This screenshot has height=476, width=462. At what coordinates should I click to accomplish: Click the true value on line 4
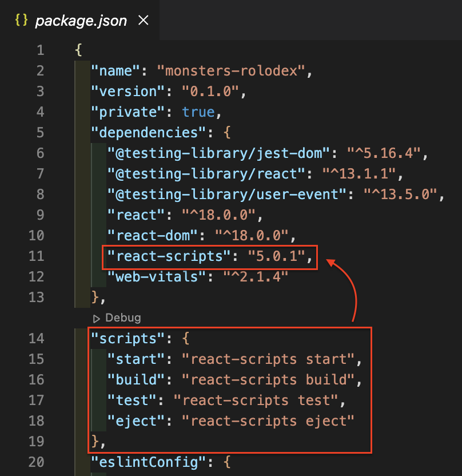pyautogui.click(x=198, y=112)
